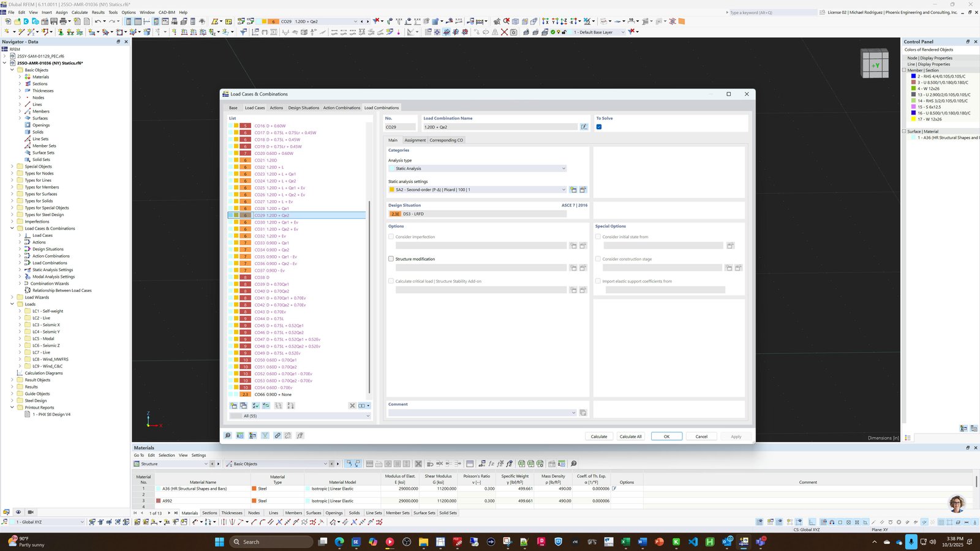
Task: Click the print icon in main toolbar
Action: pyautogui.click(x=63, y=21)
